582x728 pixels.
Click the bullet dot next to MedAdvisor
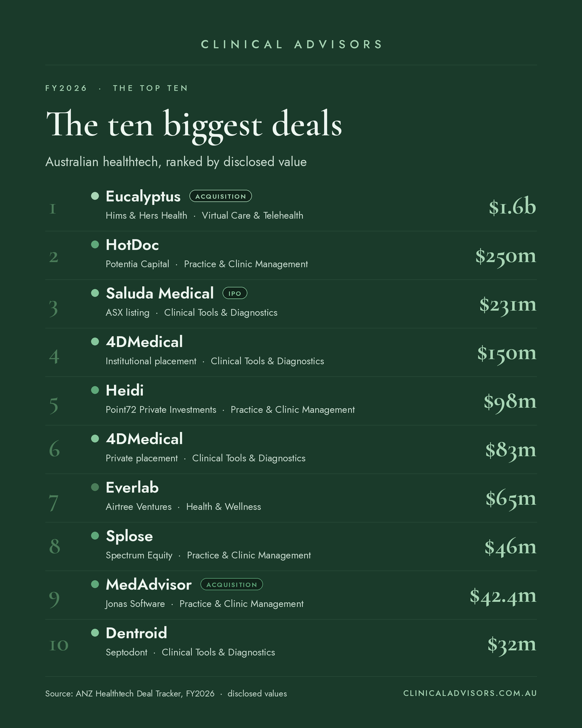point(95,584)
